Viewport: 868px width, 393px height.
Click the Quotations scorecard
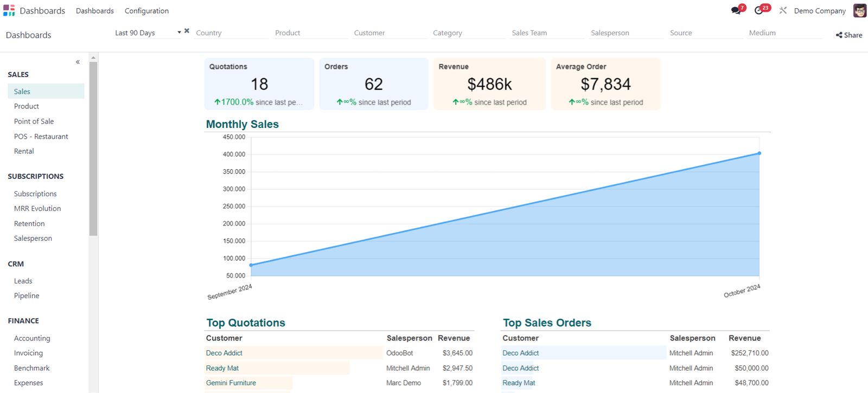(259, 84)
